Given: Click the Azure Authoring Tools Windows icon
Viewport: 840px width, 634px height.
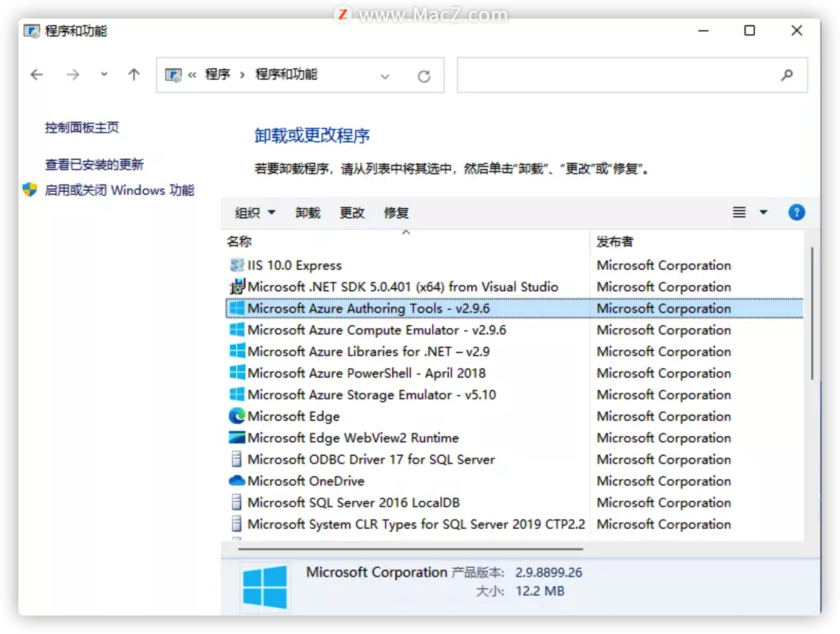Looking at the screenshot, I should coord(237,308).
